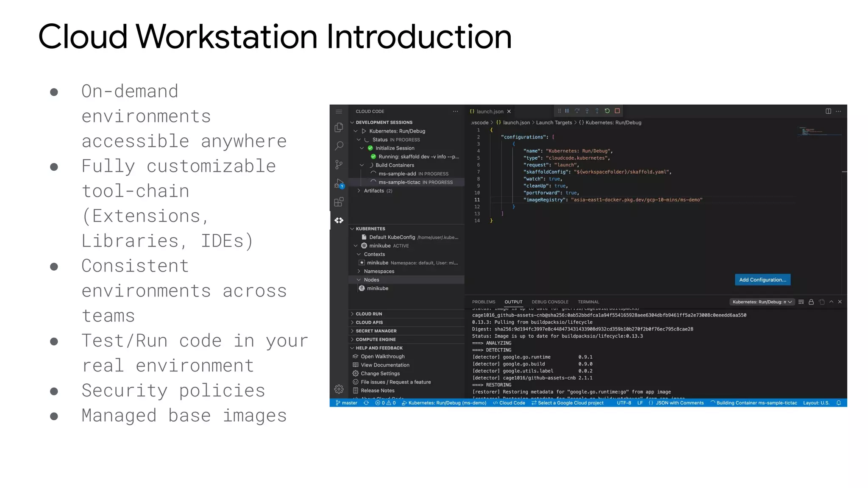Clear the output panel log
868x488 pixels.
801,302
